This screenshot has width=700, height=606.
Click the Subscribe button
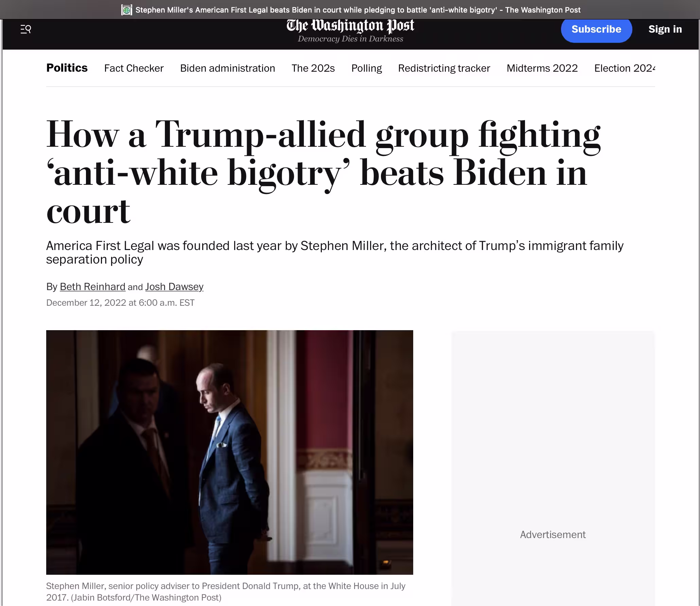tap(596, 29)
